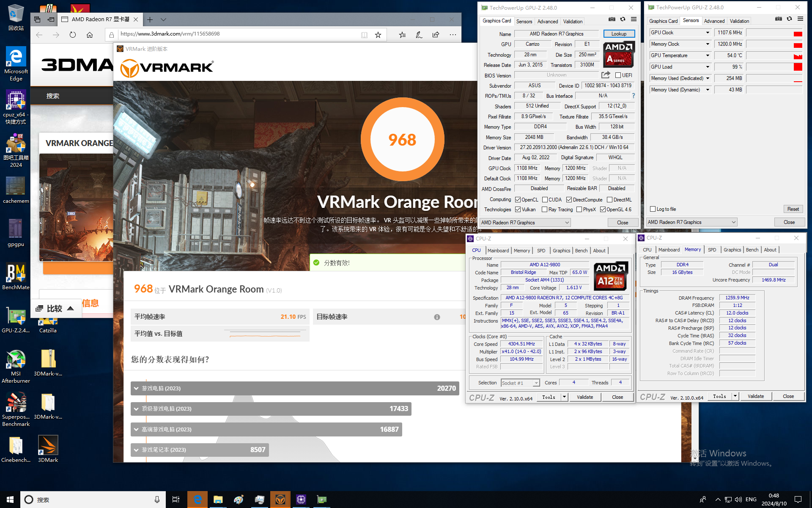The image size is (812, 508).
Task: Open the GPU Temperature sensor dropdown
Action: (x=708, y=55)
